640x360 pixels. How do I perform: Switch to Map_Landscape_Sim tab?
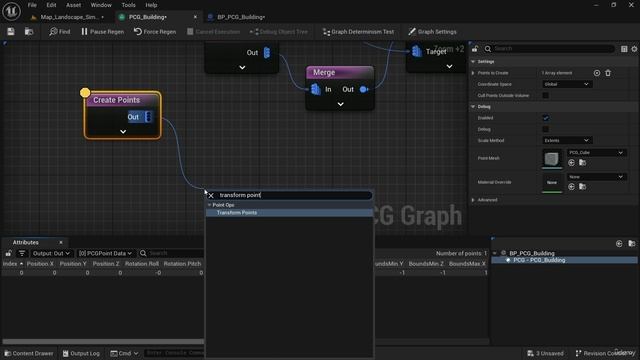[69, 17]
